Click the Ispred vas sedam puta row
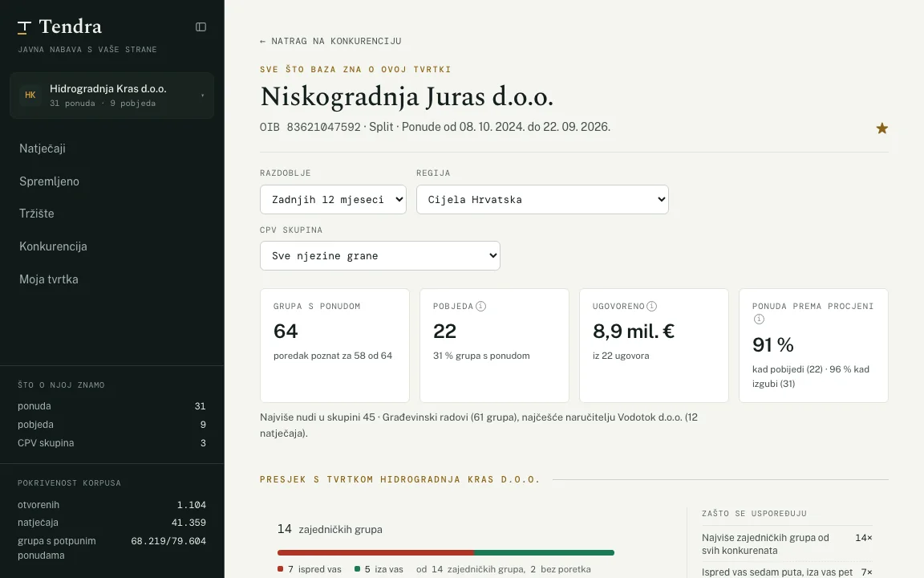Screen dimensions: 924x578 point(787,572)
